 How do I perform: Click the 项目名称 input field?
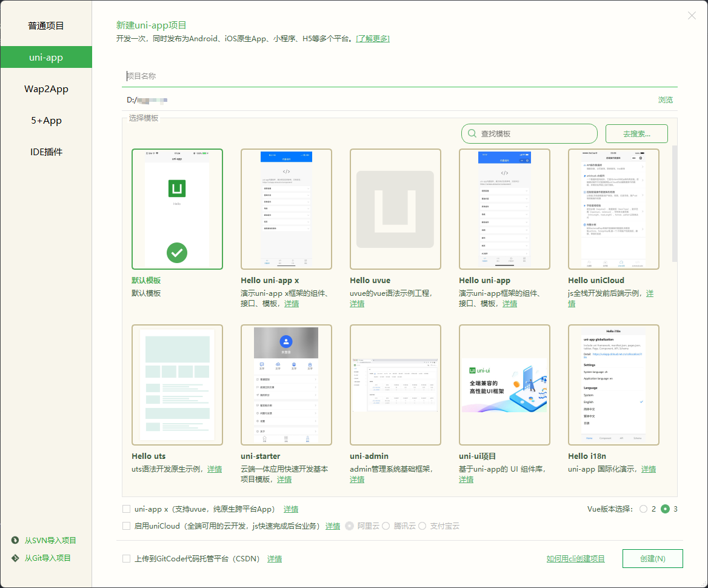pyautogui.click(x=399, y=76)
